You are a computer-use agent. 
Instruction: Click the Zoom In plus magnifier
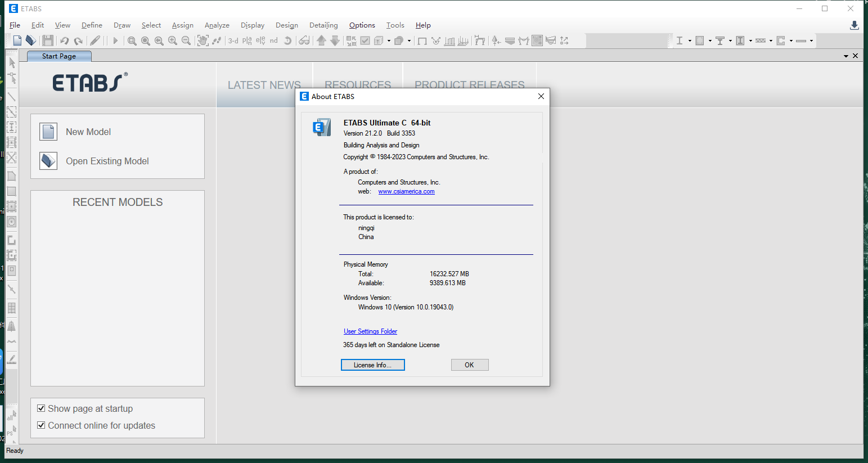pyautogui.click(x=173, y=41)
